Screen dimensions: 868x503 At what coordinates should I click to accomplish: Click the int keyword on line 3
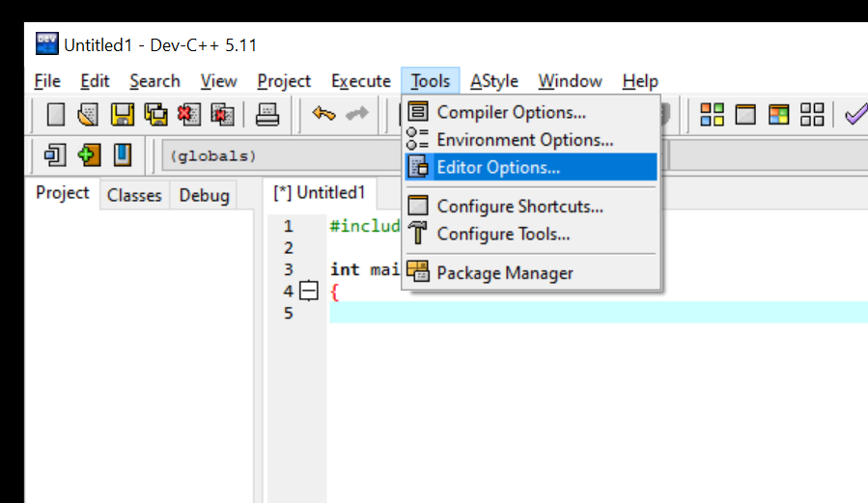[x=345, y=269]
